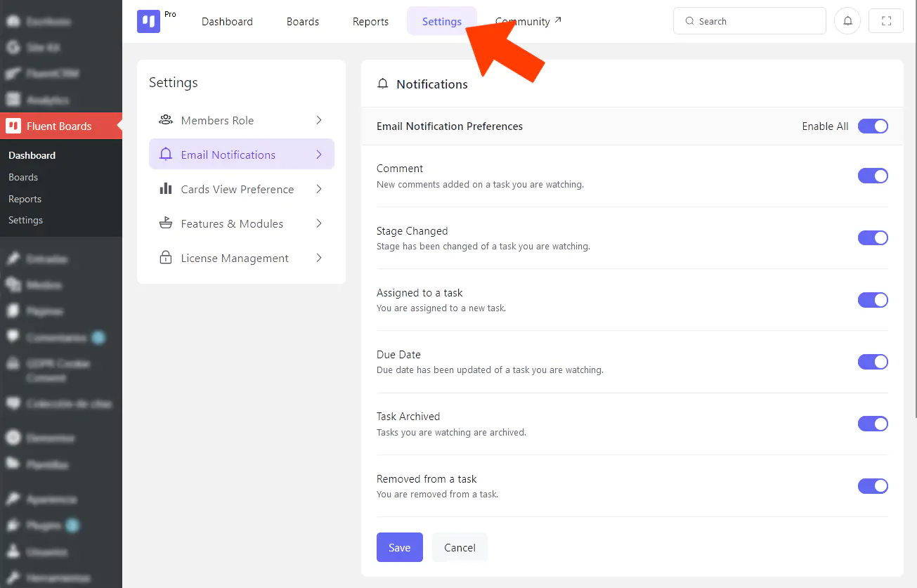The image size is (917, 588).
Task: Click the Fluent Boards logo icon
Action: point(148,21)
